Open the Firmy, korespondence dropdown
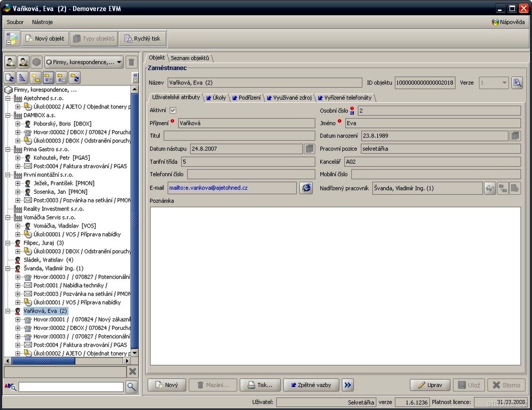 pyautogui.click(x=84, y=62)
